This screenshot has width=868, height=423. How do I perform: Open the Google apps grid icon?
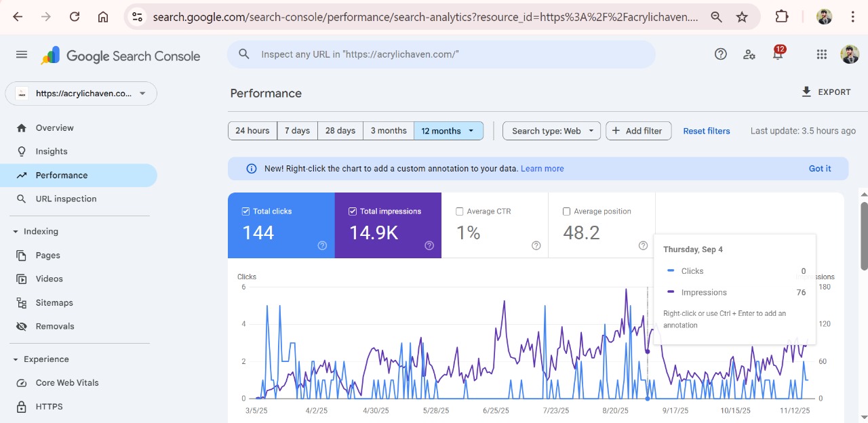click(821, 55)
